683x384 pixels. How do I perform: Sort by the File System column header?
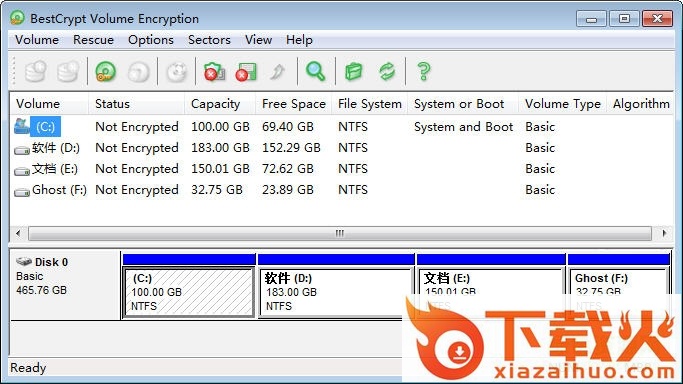click(x=369, y=104)
